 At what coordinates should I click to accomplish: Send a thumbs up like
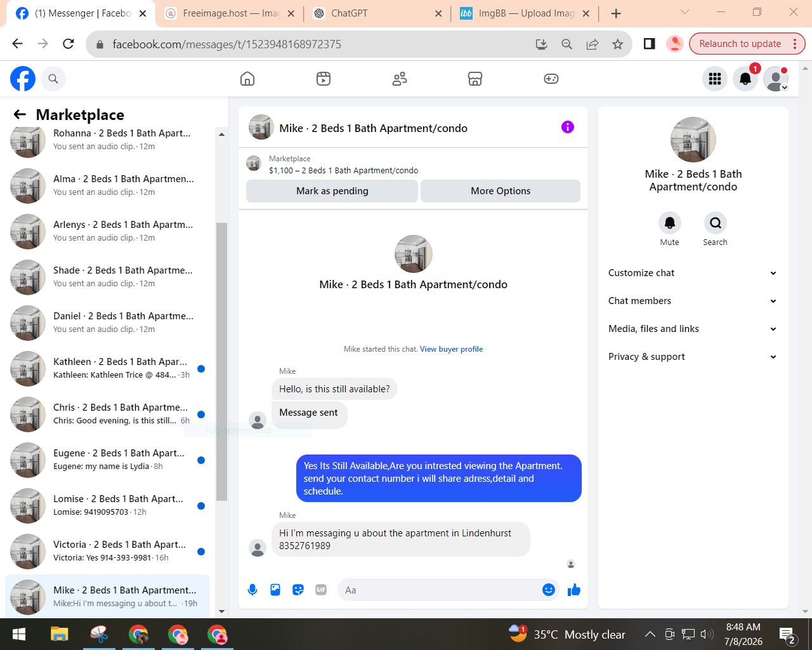click(574, 590)
